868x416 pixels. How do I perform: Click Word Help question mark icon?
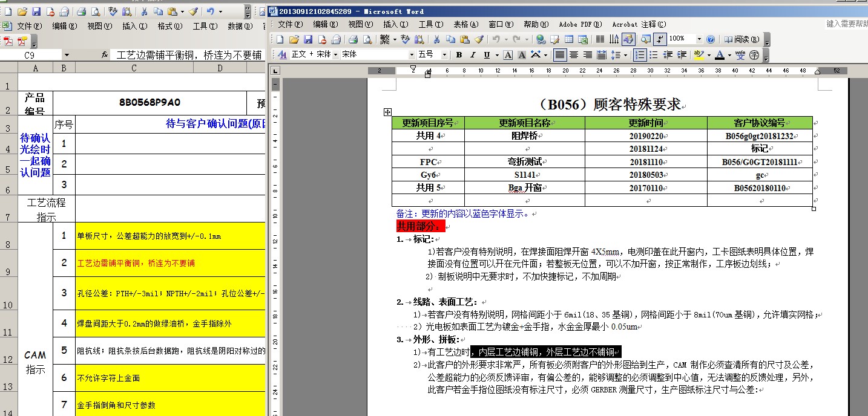pos(711,39)
